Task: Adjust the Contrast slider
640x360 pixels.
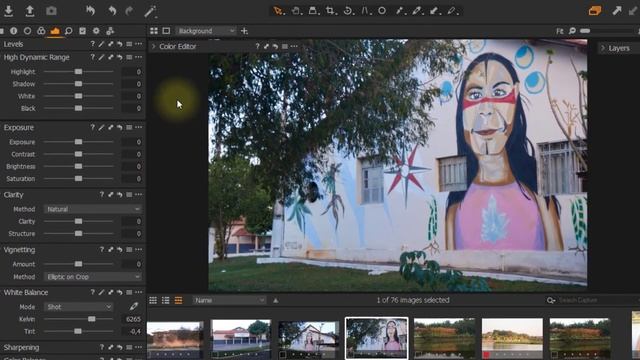Action: point(78,154)
